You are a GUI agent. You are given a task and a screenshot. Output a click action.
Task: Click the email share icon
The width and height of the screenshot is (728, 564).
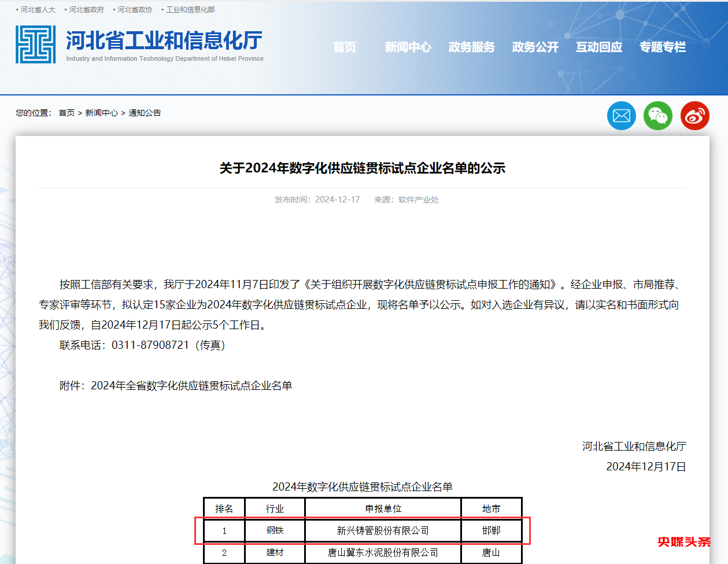(621, 116)
